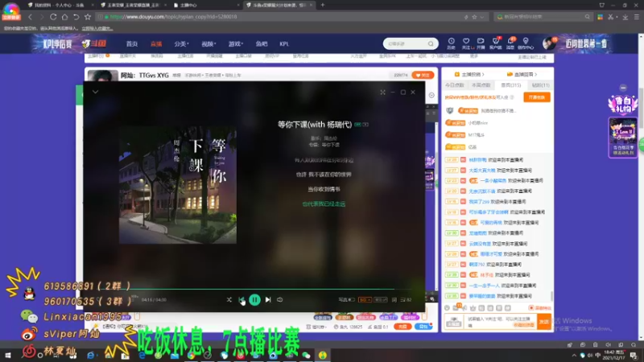Click the speaker volume icon in the player

click(x=279, y=299)
